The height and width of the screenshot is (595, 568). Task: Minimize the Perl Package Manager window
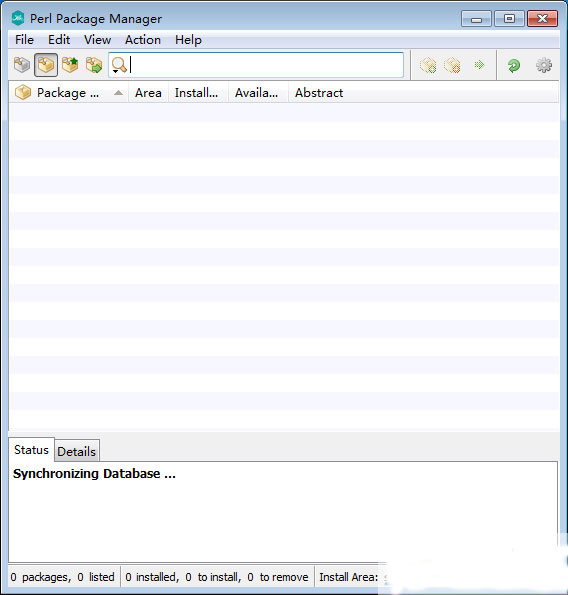coord(476,19)
